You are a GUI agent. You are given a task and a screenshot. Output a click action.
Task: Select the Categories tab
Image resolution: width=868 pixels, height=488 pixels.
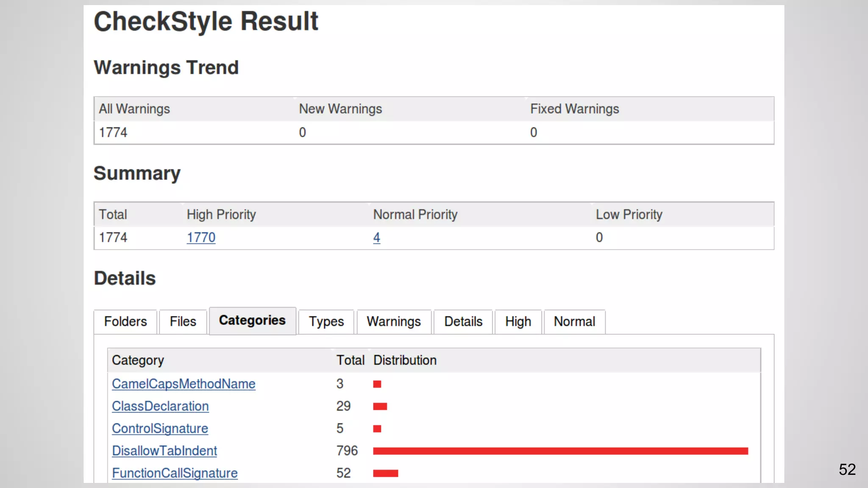point(252,321)
